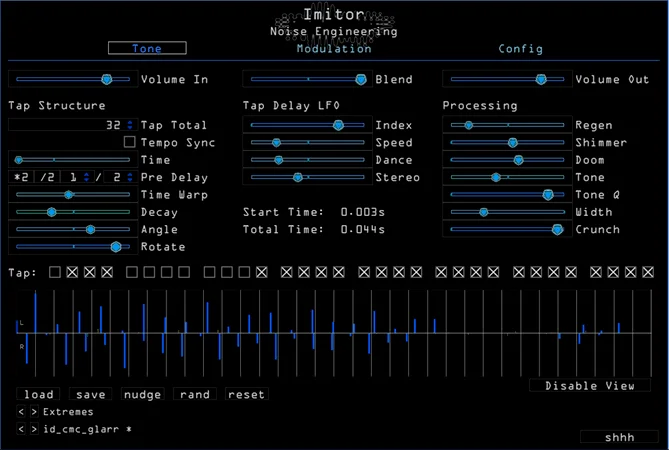This screenshot has width=669, height=450.
Task: Toggle the fifth Tap checkbox
Action: coord(132,272)
